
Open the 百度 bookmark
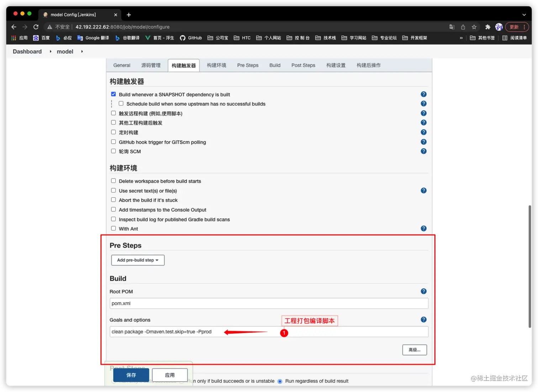pos(41,38)
